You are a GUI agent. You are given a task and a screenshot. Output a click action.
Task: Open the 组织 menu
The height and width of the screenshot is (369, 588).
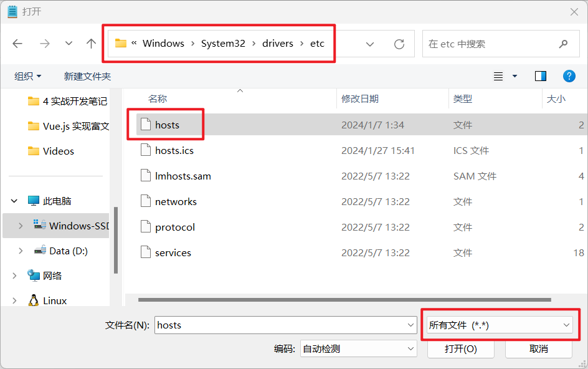pos(28,76)
